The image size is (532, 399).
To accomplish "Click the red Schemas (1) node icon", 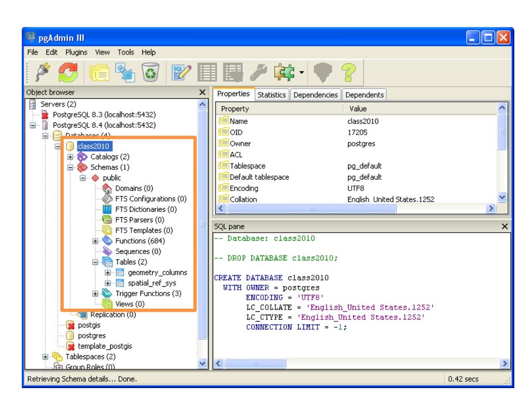I will [x=82, y=167].
